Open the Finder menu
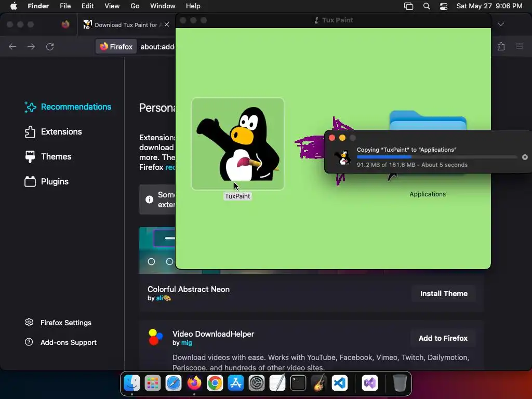 tap(38, 6)
